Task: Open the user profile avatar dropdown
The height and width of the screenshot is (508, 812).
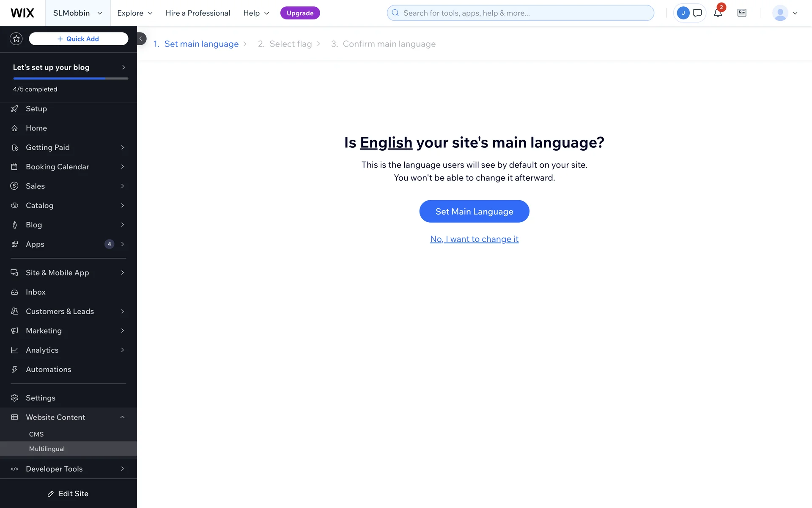Action: pos(785,13)
